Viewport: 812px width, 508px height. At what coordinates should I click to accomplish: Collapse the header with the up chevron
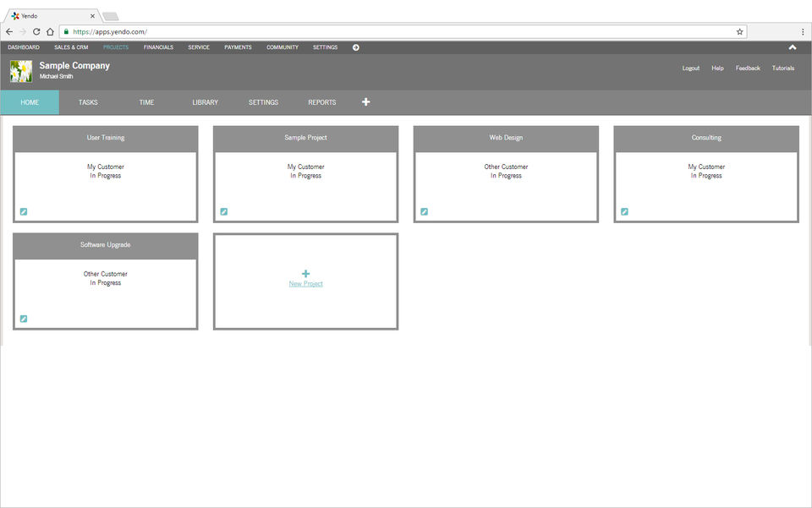pos(793,47)
